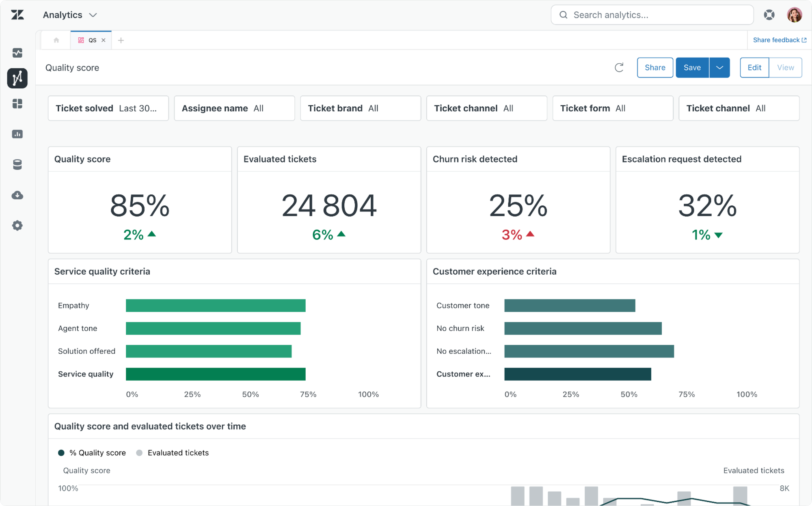Screen dimensions: 812x506
Task: Click the help lifebuoy icon
Action: (x=769, y=15)
